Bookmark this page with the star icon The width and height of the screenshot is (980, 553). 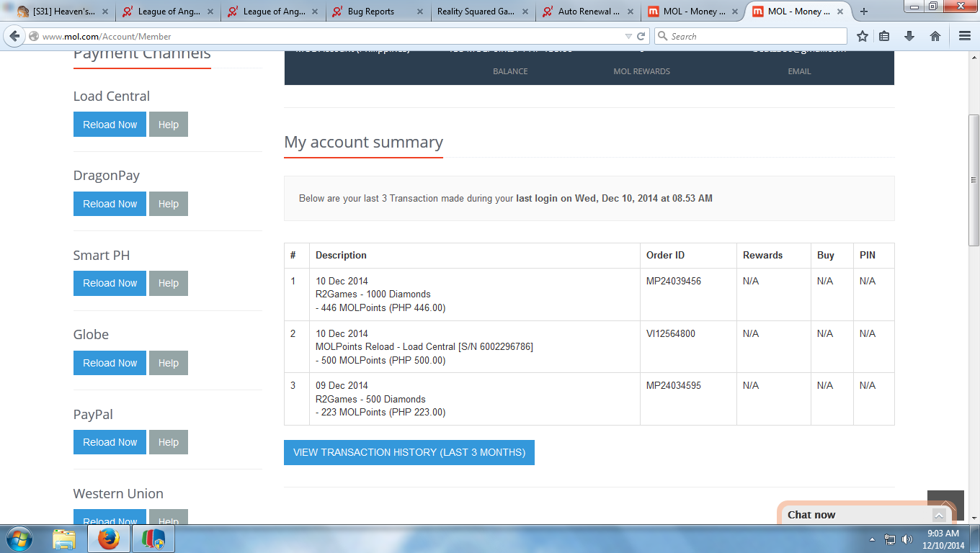pos(862,36)
